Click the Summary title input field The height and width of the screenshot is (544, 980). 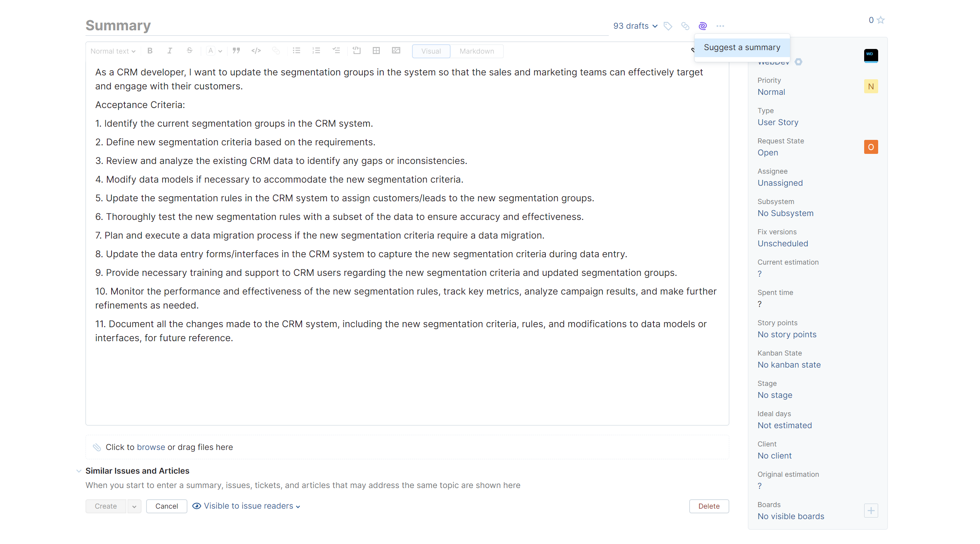(x=346, y=26)
